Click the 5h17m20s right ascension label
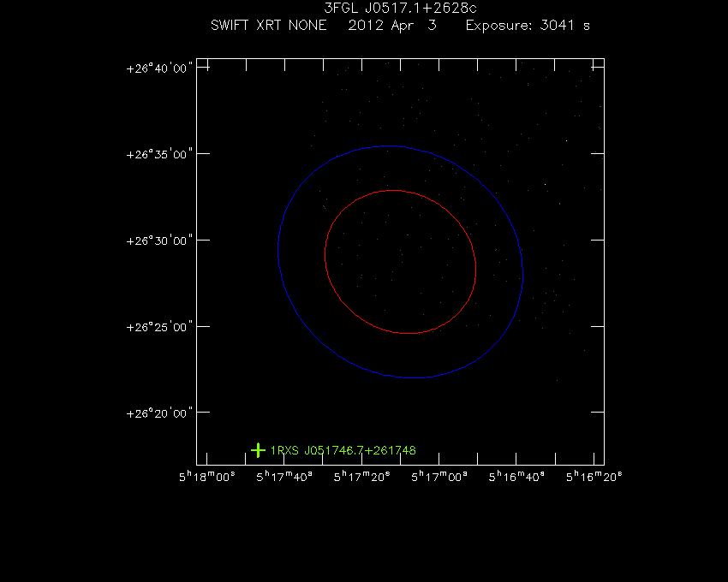 (x=361, y=477)
